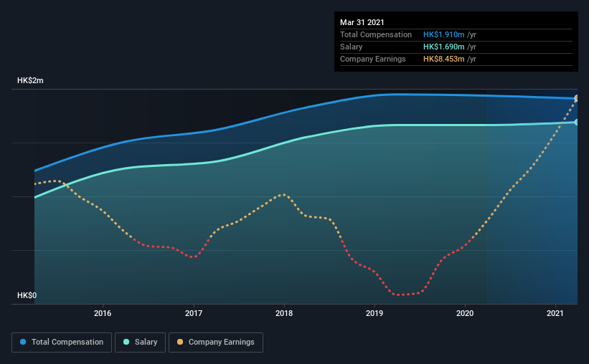This screenshot has width=589, height=364.
Task: Click the blue Total Compensation legend dot
Action: [23, 342]
